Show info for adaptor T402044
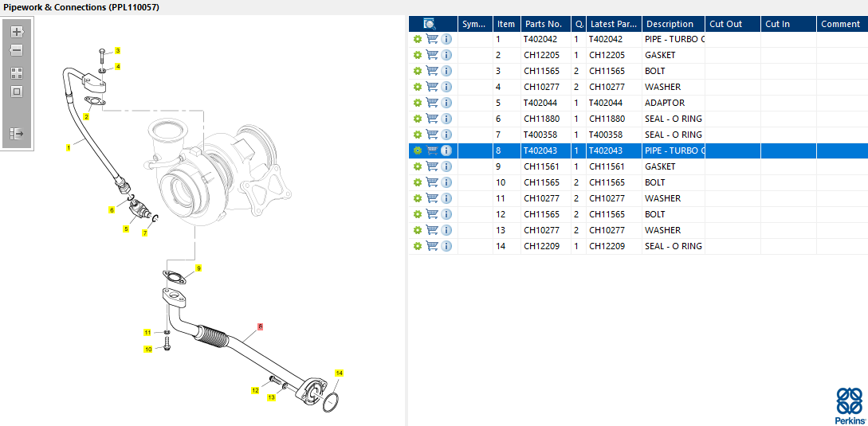Image resolution: width=868 pixels, height=426 pixels. click(446, 103)
